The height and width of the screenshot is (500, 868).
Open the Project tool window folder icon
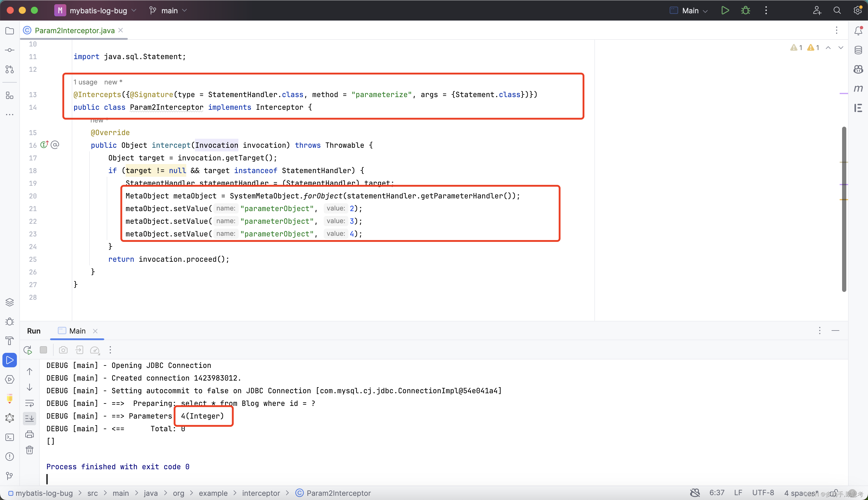(x=10, y=31)
